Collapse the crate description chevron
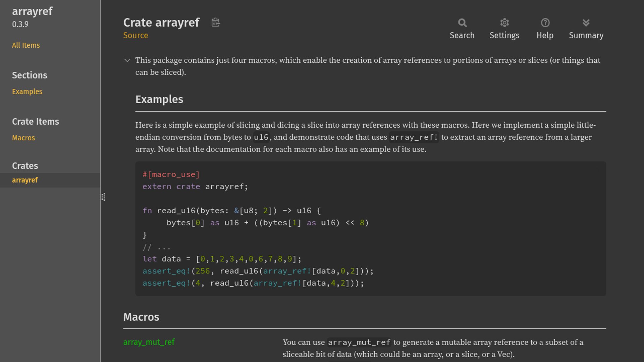 click(127, 60)
